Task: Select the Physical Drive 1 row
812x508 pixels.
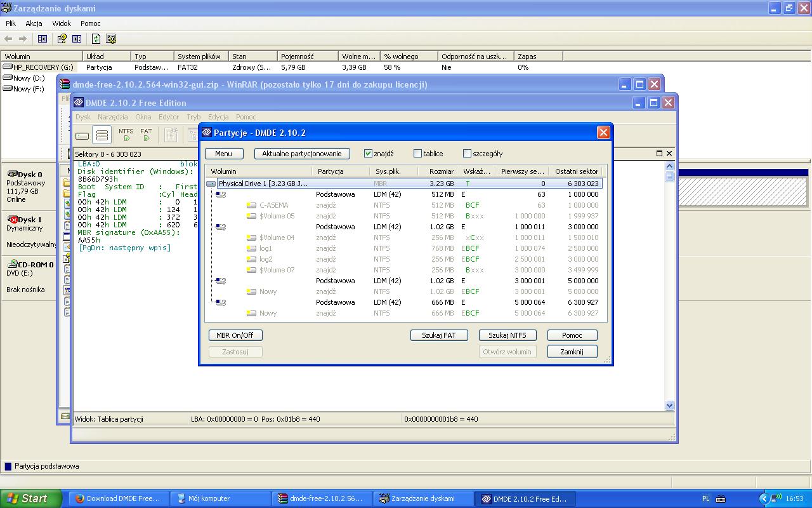Action: pyautogui.click(x=403, y=184)
